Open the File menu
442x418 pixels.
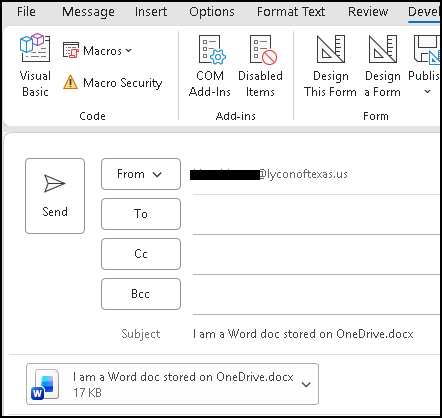(26, 12)
